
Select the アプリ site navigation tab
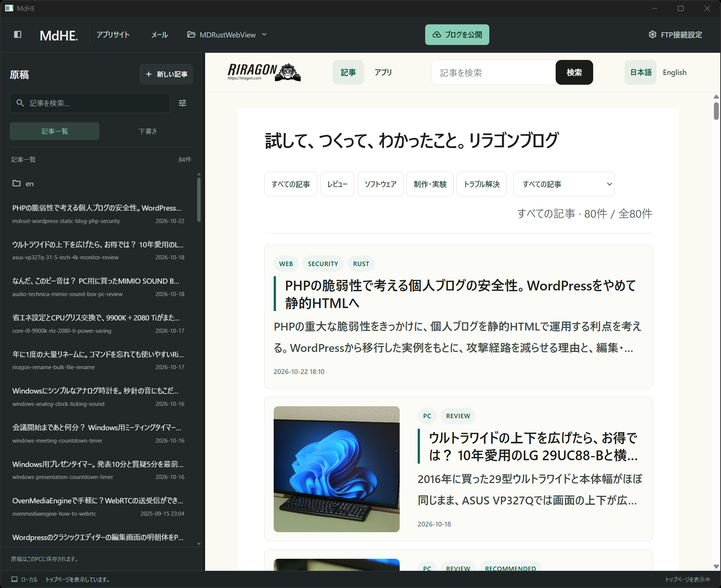click(x=383, y=72)
